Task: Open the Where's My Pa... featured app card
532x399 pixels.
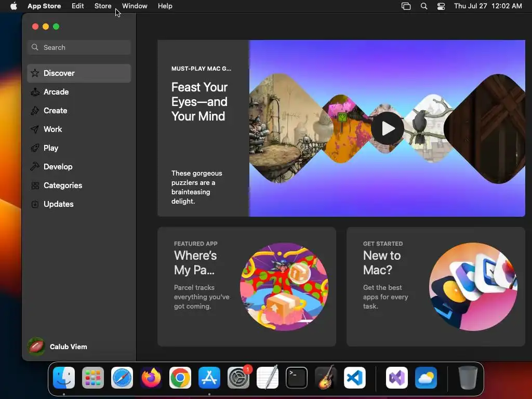Action: point(247,287)
